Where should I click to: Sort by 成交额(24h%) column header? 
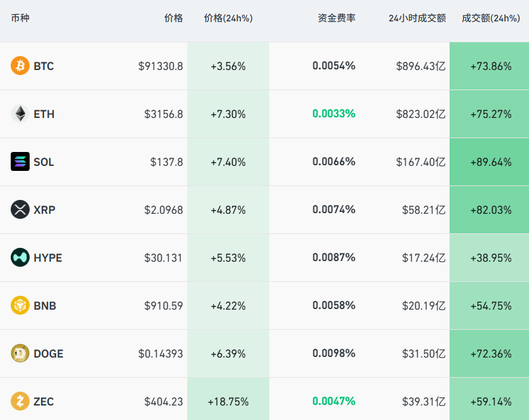[x=491, y=18]
